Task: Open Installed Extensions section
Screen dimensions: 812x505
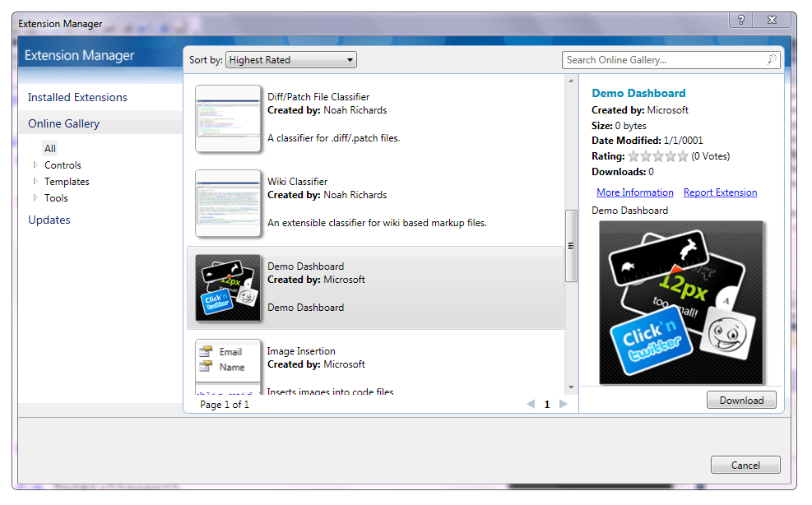Action: point(77,97)
